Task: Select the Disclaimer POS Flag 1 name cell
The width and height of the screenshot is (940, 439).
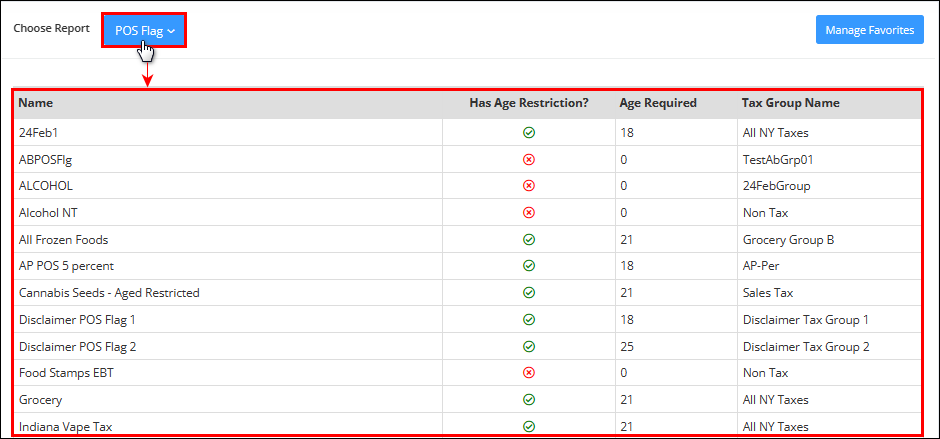Action: point(77,320)
